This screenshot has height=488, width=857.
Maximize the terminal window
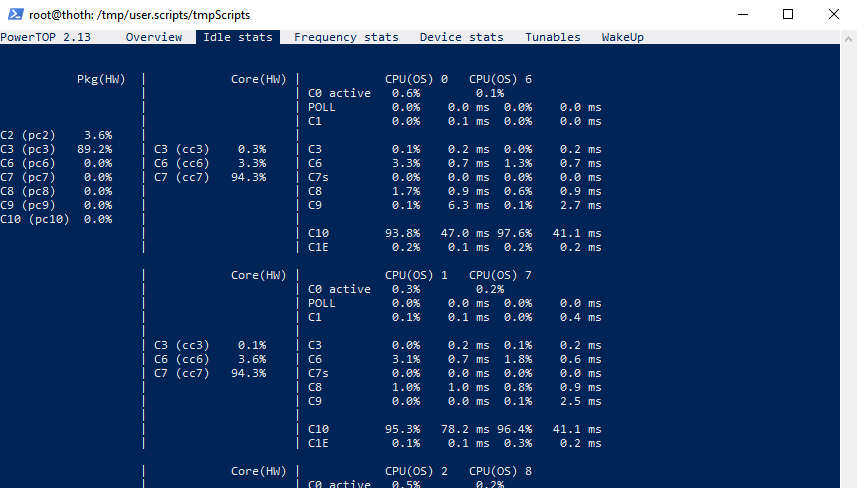[788, 14]
